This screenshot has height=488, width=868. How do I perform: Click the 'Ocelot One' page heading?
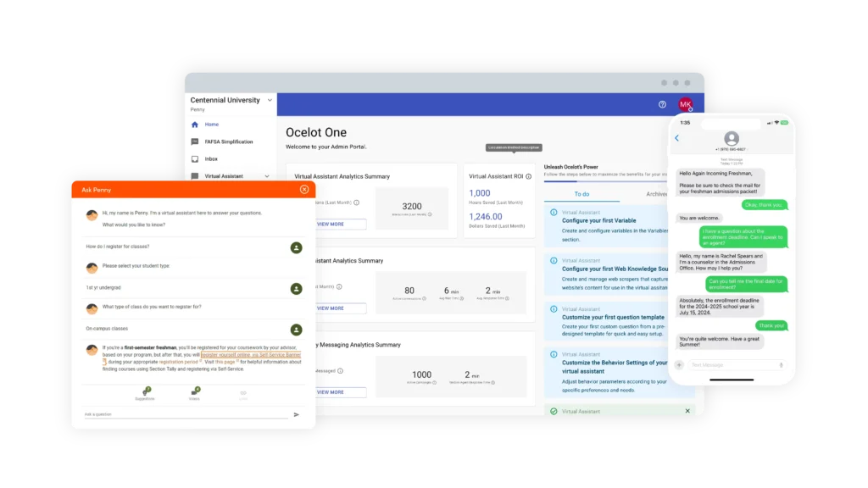pyautogui.click(x=316, y=132)
